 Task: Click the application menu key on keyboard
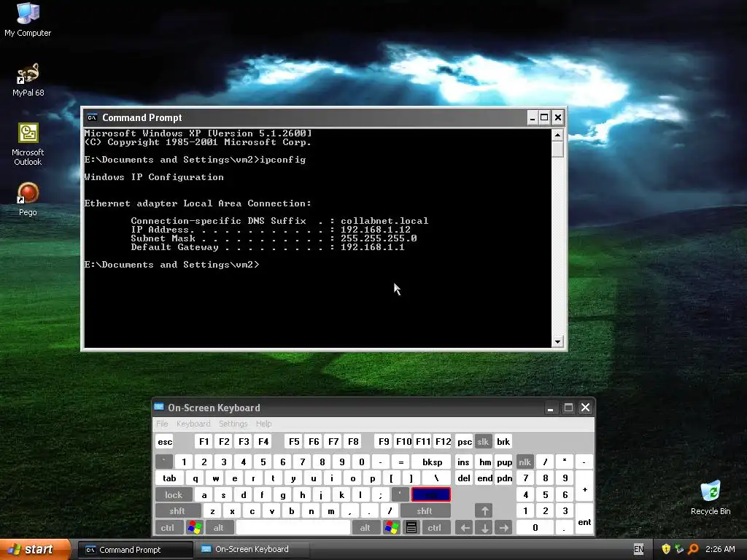[x=411, y=528]
